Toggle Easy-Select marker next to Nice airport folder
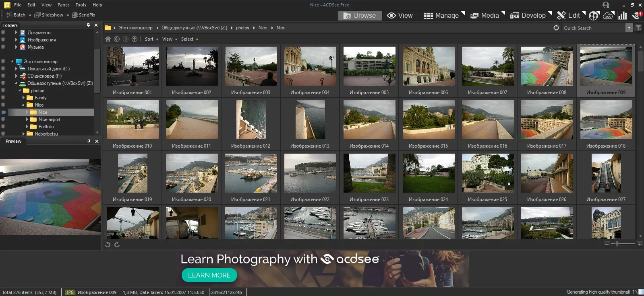644x296 pixels. click(x=3, y=119)
